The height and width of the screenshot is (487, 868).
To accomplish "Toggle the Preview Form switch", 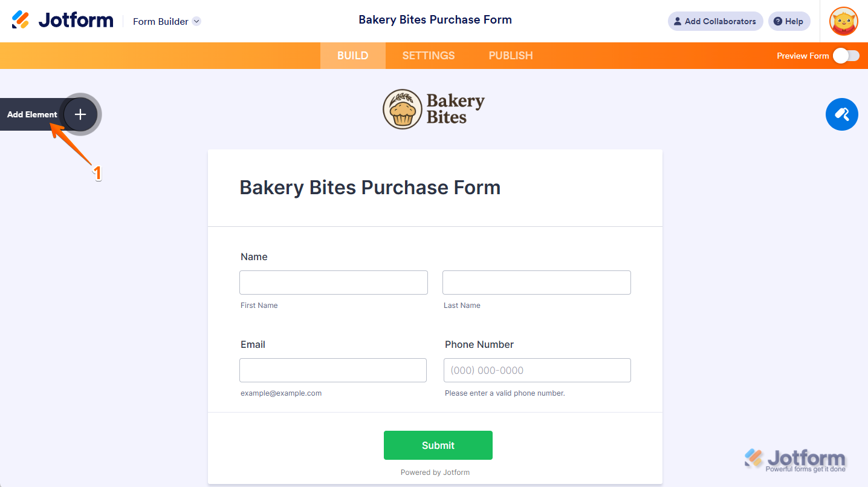I will 846,56.
